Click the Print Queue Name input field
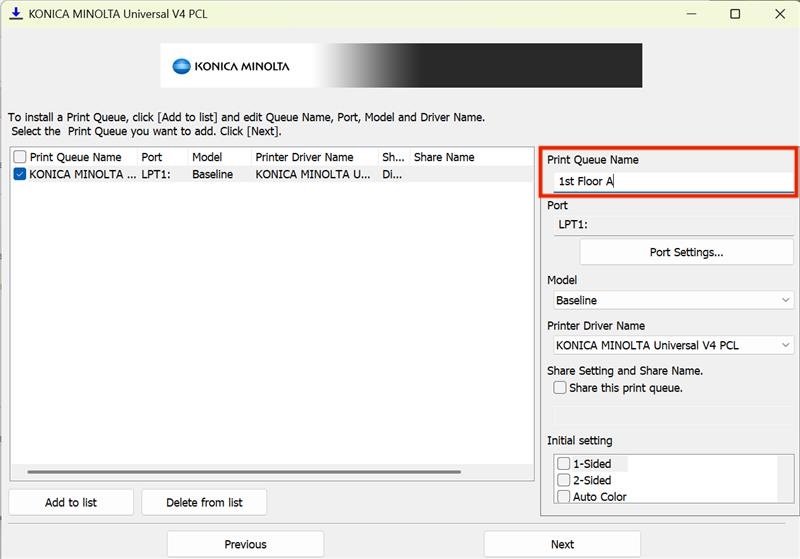800x559 pixels. click(x=673, y=182)
